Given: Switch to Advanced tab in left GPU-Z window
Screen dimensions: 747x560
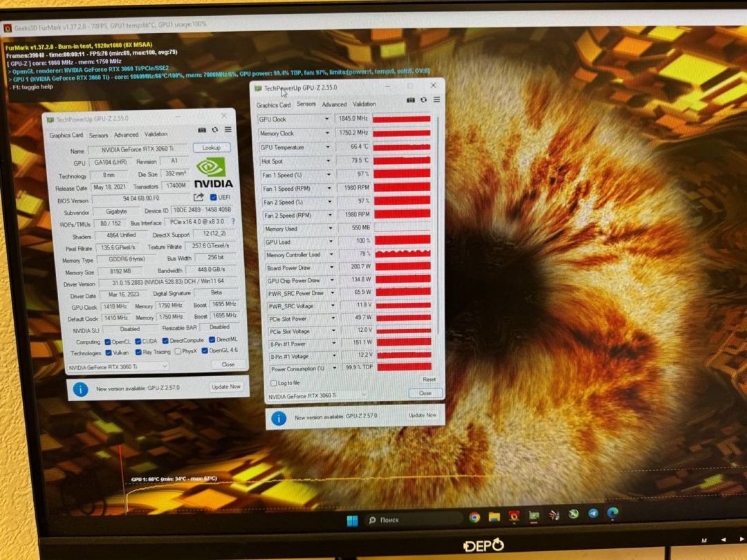Looking at the screenshot, I should (127, 135).
